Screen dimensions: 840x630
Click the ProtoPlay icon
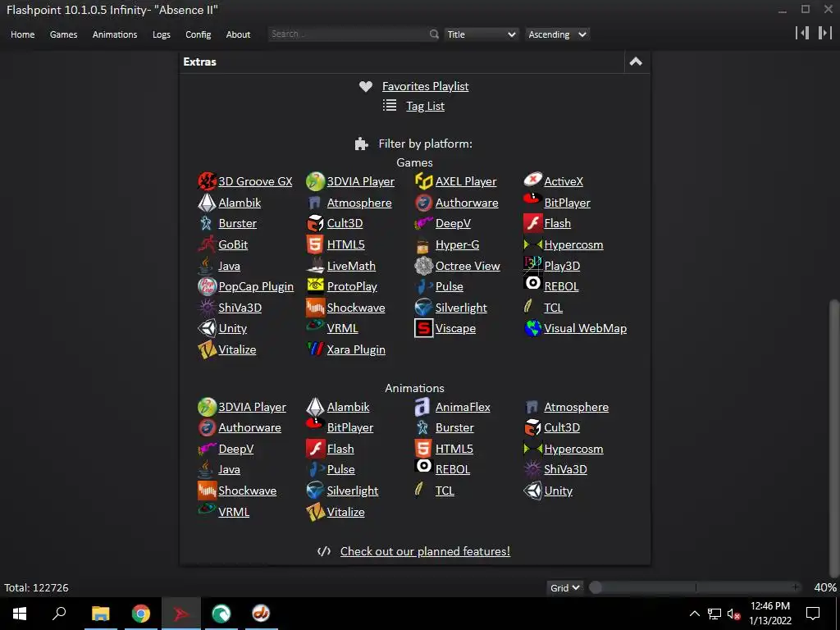(x=315, y=285)
